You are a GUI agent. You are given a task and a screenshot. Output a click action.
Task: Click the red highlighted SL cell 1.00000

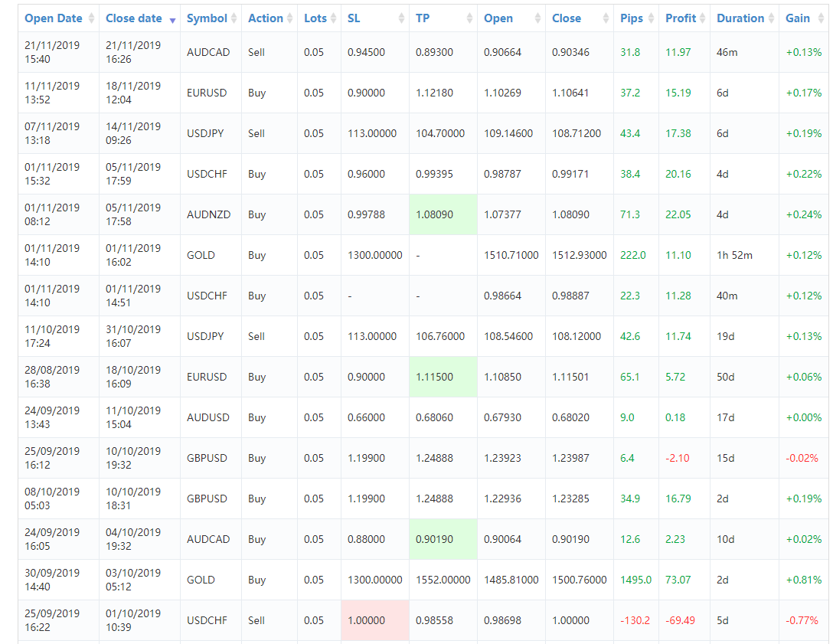[367, 620]
